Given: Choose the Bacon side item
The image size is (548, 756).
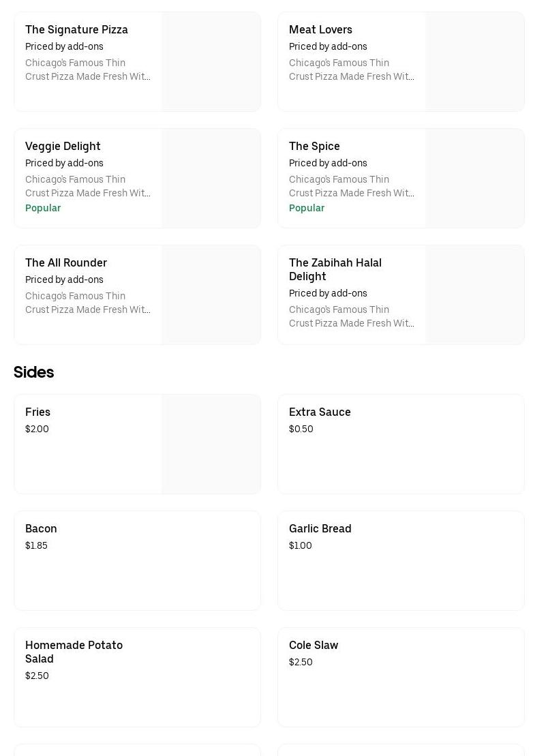Looking at the screenshot, I should 41,529.
